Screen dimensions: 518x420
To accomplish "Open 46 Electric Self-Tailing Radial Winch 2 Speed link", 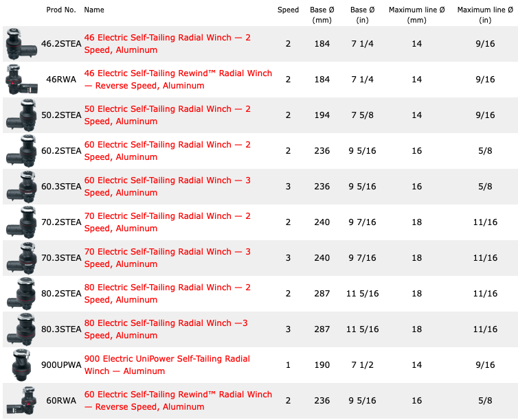I will [x=167, y=43].
